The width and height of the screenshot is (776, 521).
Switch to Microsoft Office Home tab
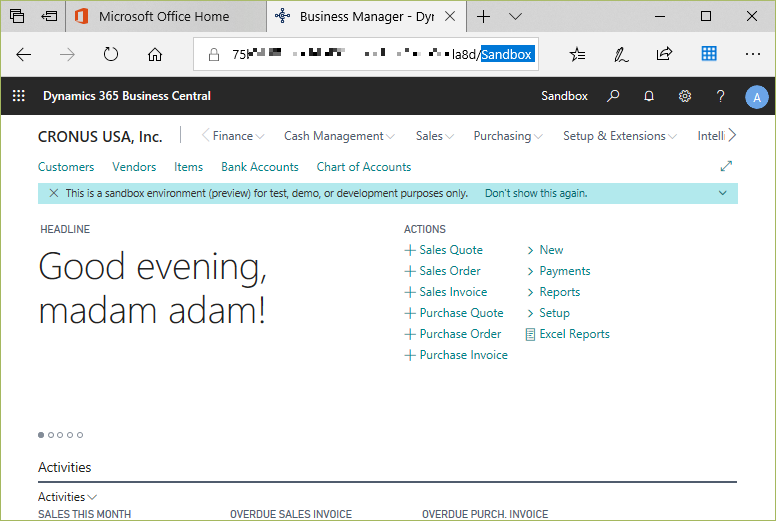[166, 16]
